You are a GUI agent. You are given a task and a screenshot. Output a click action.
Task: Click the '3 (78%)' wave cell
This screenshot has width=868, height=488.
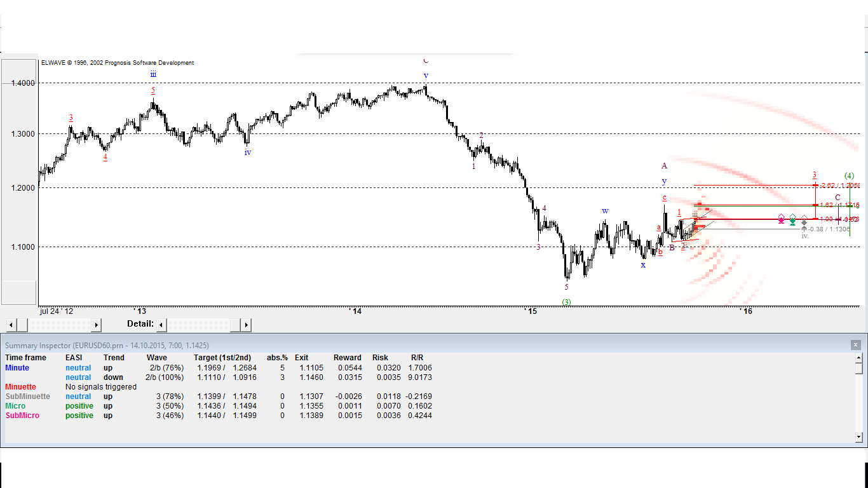tap(170, 396)
